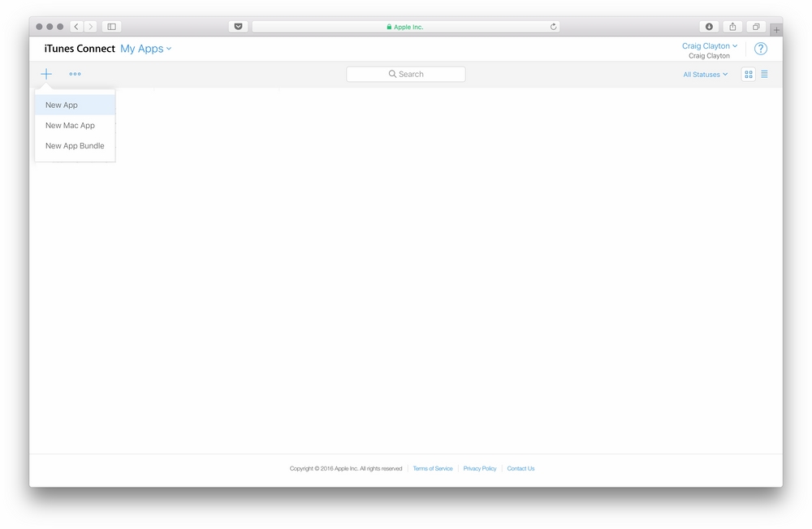Click the iTunes Connect title
Viewport: 812px width, 529px height.
click(80, 49)
